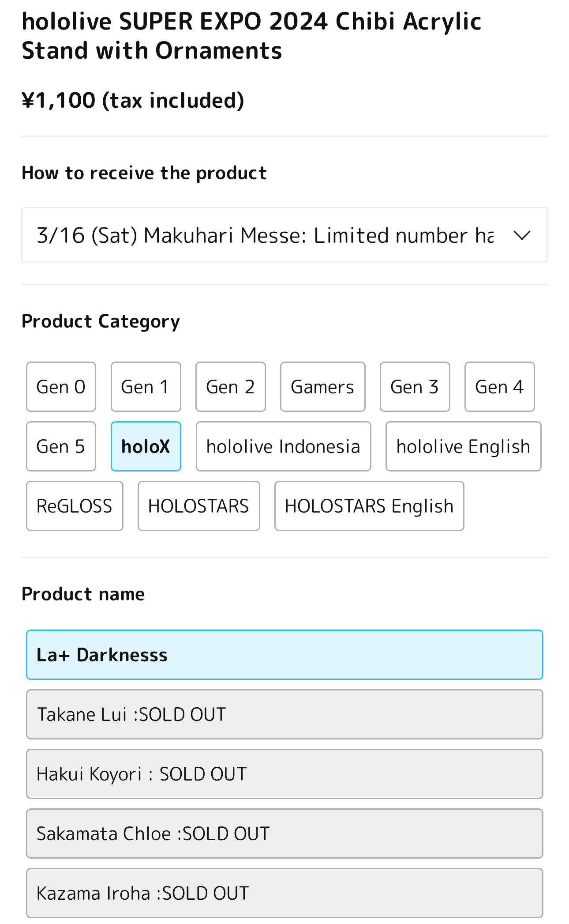Viewport: 569px width, 924px height.
Task: Click the sold out Takane Lui option
Action: (x=284, y=714)
